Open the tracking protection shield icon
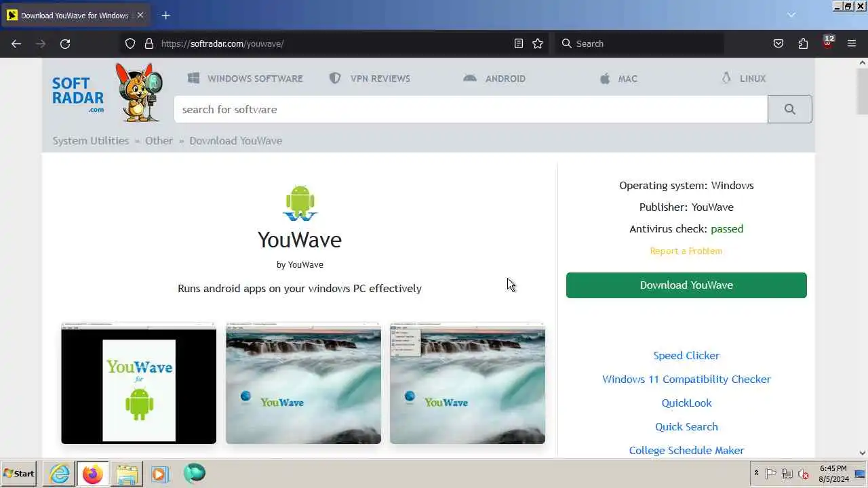The image size is (868, 488). point(130,43)
